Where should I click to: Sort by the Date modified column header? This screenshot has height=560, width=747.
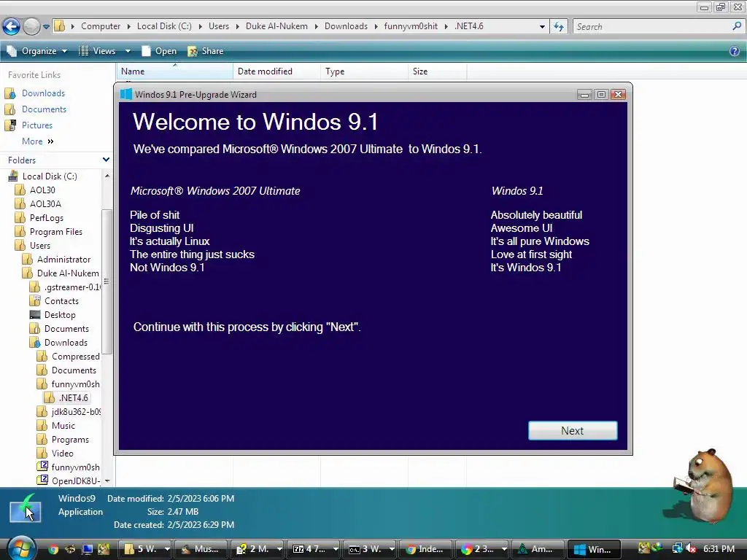[276, 71]
